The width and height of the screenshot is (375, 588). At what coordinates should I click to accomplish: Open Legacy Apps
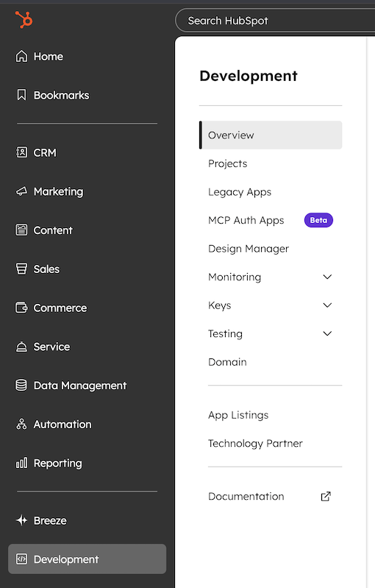point(240,192)
